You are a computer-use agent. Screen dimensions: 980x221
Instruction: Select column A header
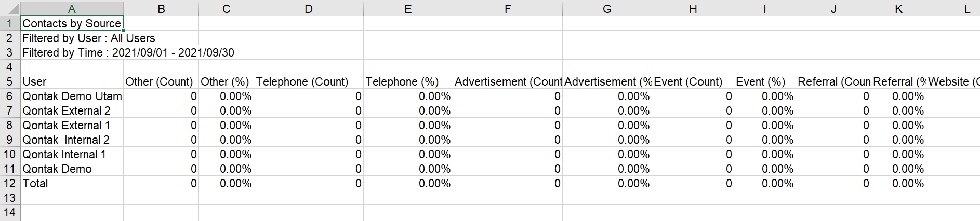[x=72, y=9]
